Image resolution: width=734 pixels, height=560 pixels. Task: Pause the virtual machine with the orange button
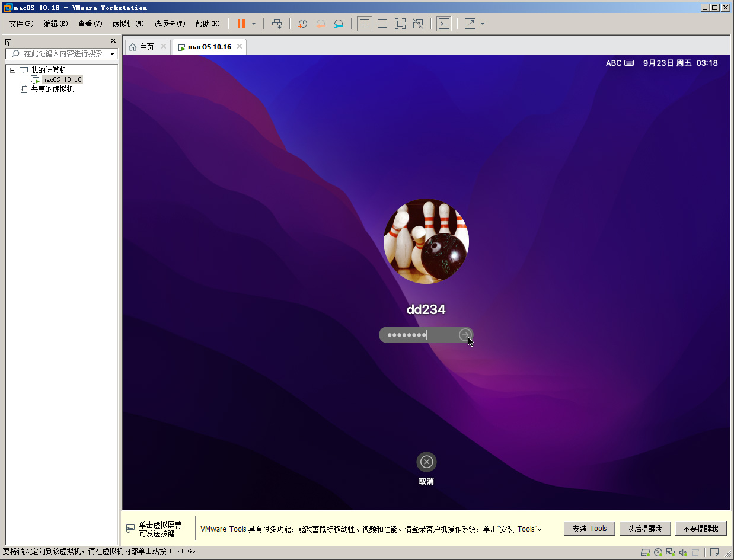[241, 24]
